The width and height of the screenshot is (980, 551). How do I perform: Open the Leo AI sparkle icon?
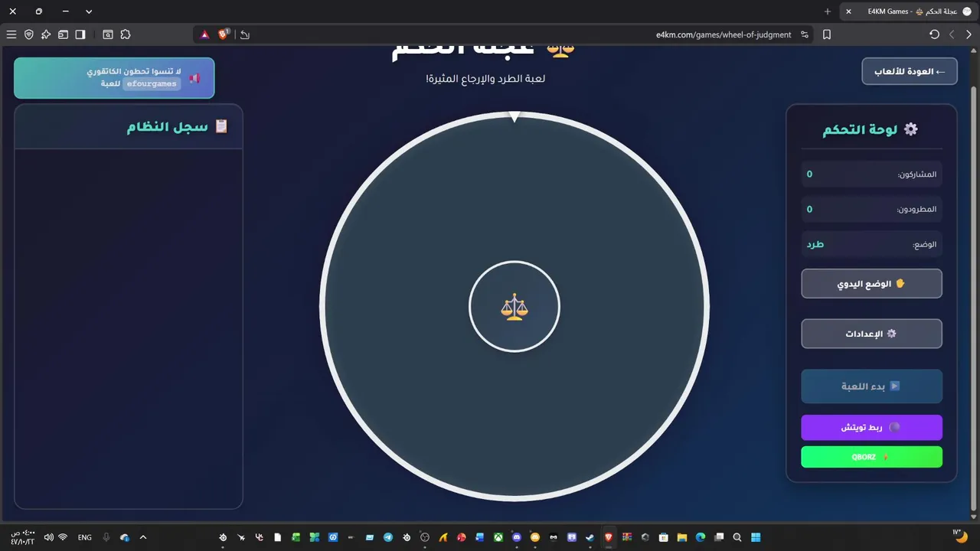46,34
